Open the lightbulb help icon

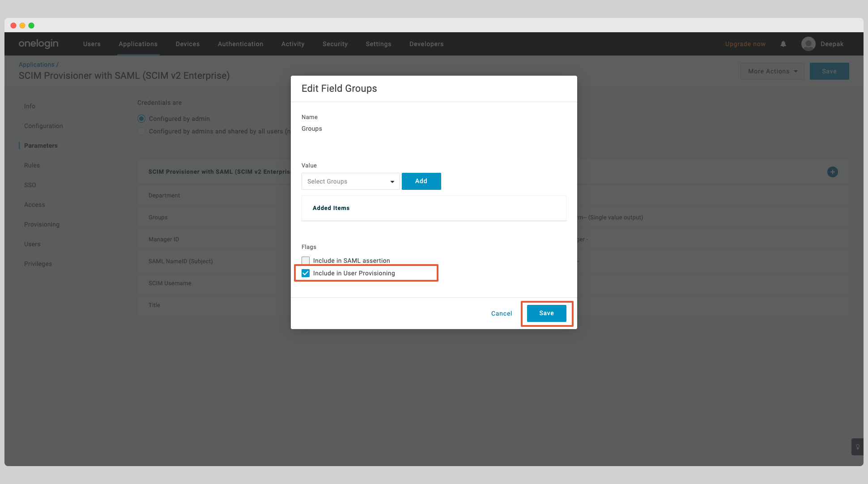coord(857,447)
